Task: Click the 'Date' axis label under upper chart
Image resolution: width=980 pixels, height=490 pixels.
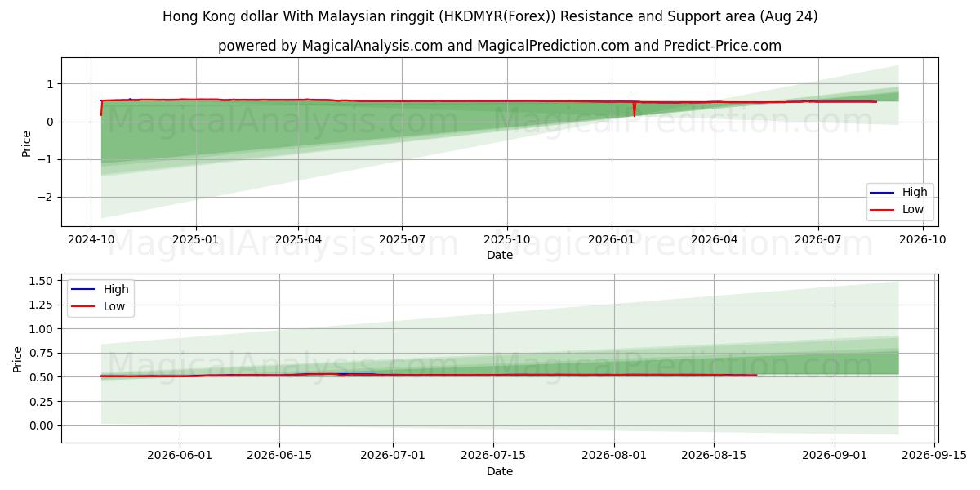Action: coord(500,255)
